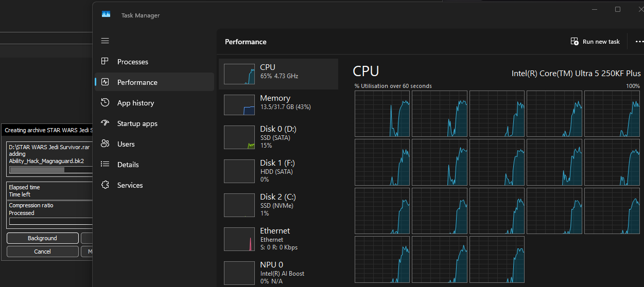Click the Task Manager app icon in title bar
The image size is (644, 287).
click(106, 15)
